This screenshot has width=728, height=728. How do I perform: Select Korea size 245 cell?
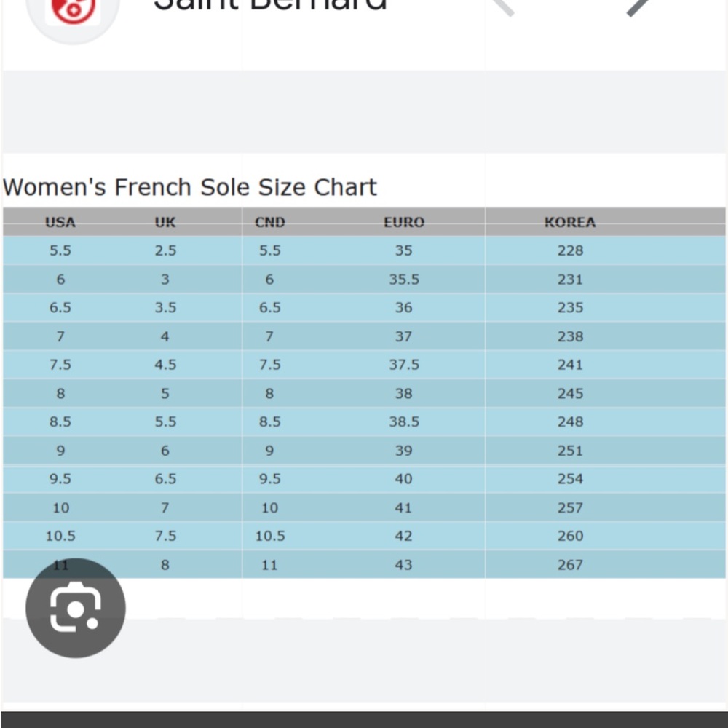[x=570, y=394]
